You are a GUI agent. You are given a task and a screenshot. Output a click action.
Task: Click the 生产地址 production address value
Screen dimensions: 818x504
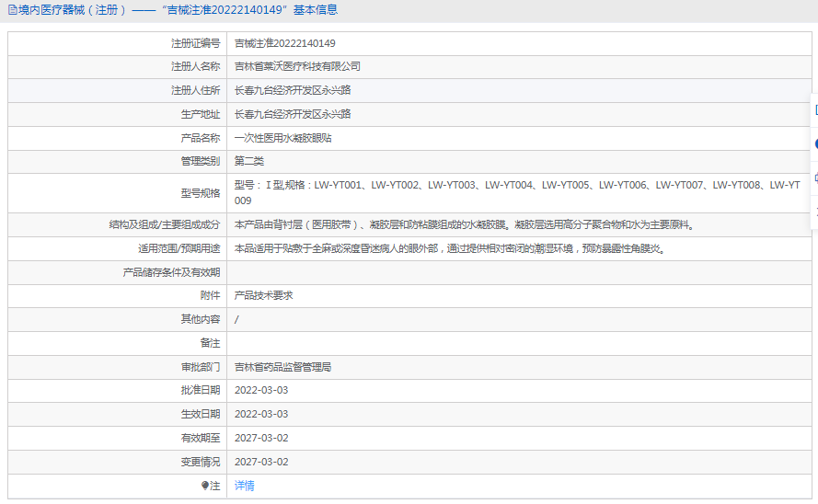(292, 114)
